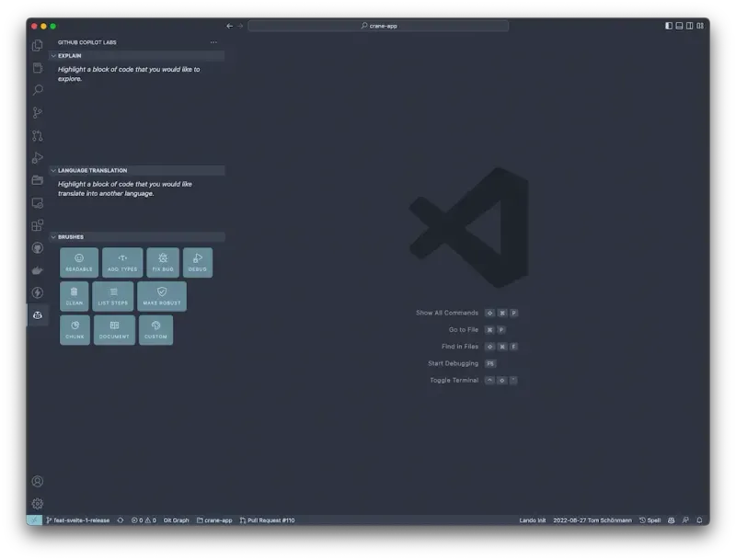Open the Explorer view in activity bar
736x560 pixels.
tap(38, 45)
